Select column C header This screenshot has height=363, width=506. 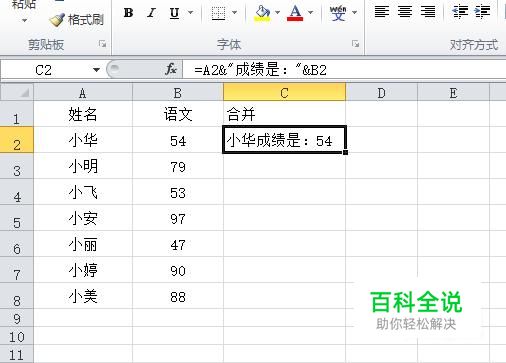coord(284,92)
